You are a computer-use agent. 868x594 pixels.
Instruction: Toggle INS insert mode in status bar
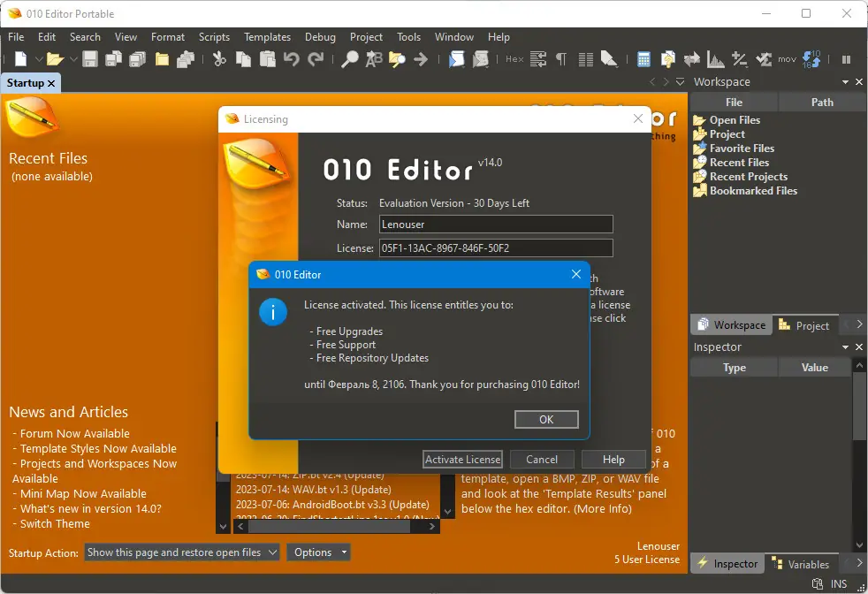tap(838, 583)
